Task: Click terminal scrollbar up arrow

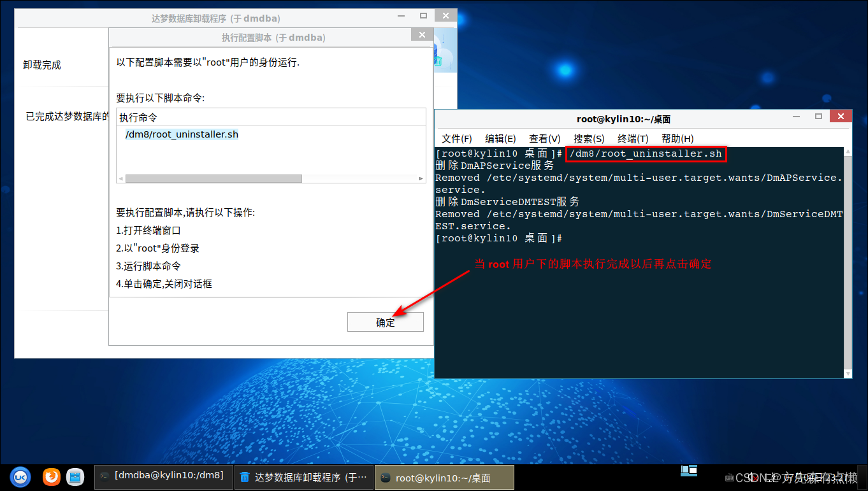Action: tap(848, 152)
